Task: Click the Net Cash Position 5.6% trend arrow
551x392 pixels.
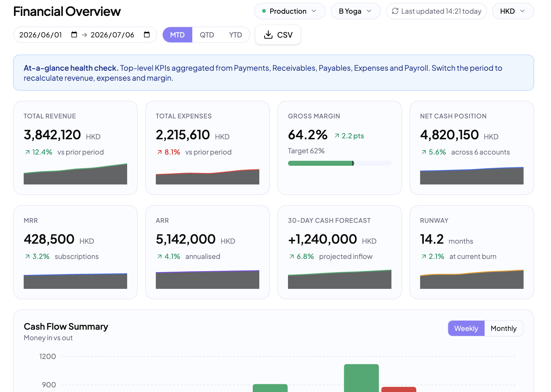Action: pyautogui.click(x=424, y=152)
